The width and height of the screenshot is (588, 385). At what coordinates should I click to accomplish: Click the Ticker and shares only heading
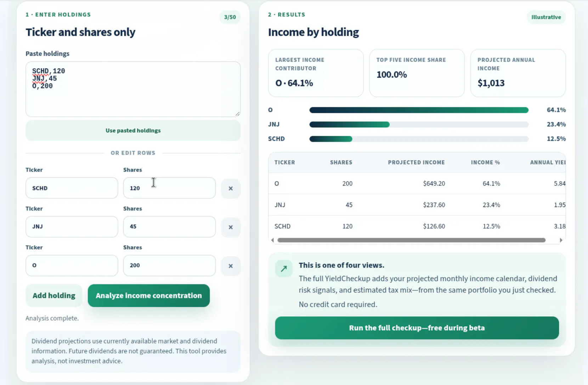point(80,32)
